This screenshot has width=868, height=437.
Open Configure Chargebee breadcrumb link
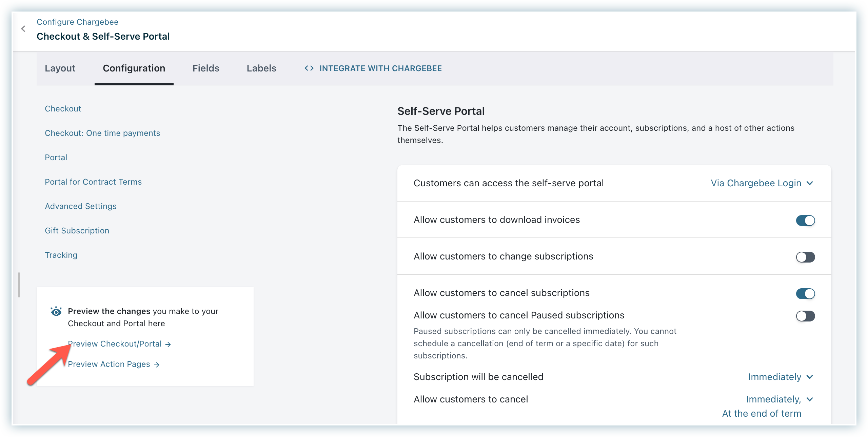click(x=77, y=22)
